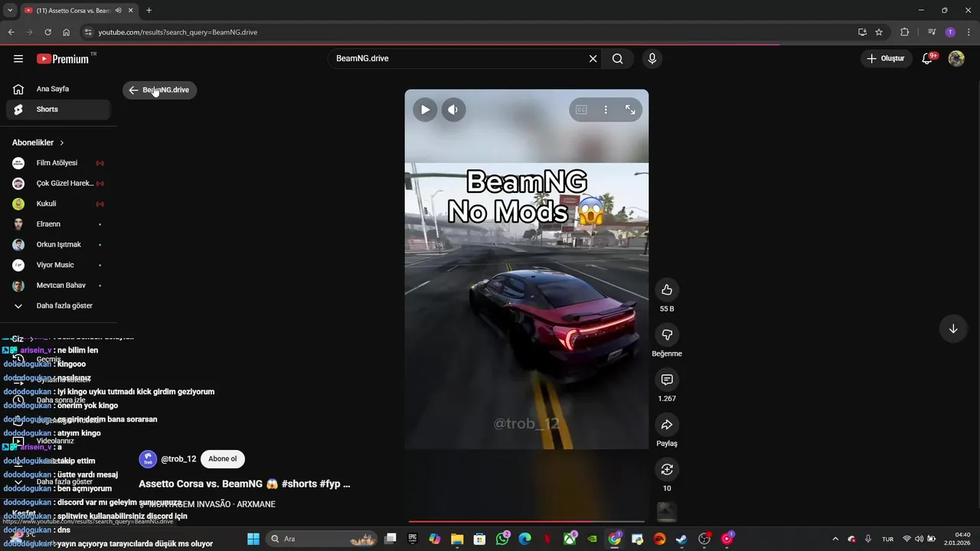Open the Windows Start menu
980x551 pixels.
click(x=253, y=539)
